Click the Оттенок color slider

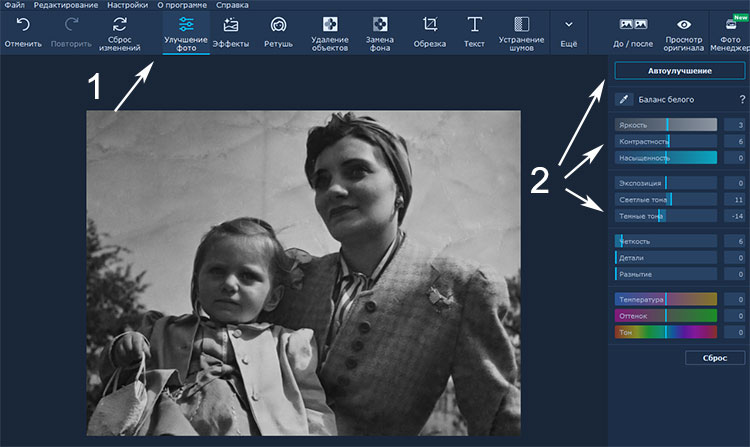[x=666, y=316]
